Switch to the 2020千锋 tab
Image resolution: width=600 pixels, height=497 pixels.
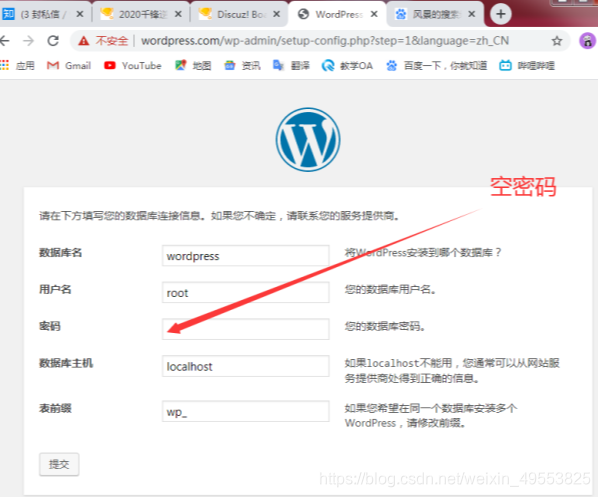point(141,14)
